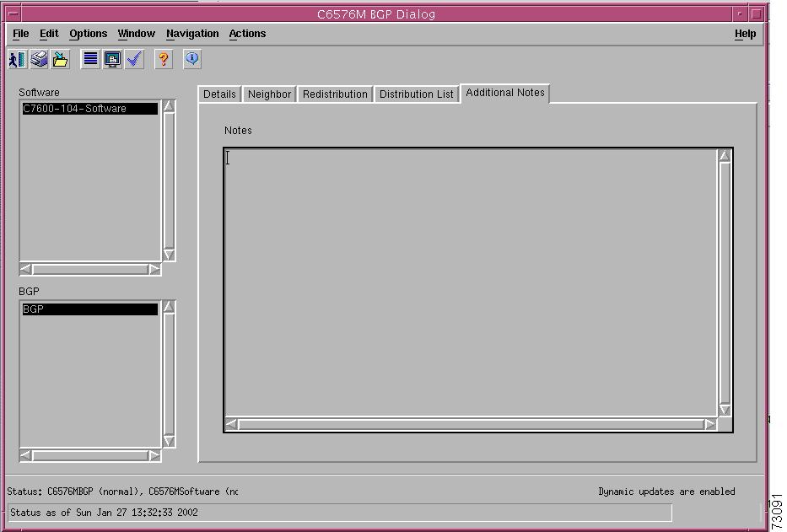Click 'Dynamic updates are enabled' status text
This screenshot has height=532, width=787.
pos(666,492)
